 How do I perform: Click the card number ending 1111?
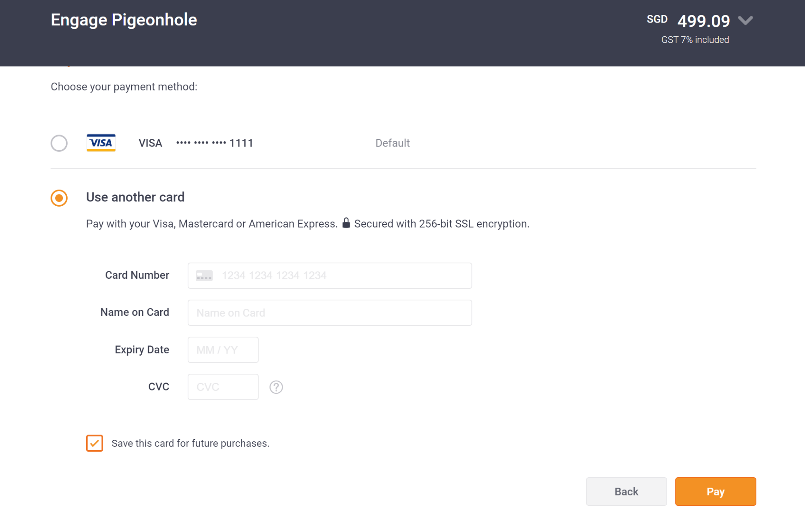point(215,143)
